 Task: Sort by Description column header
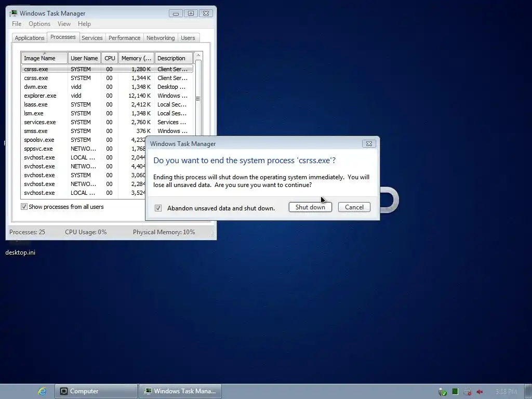[x=174, y=58]
